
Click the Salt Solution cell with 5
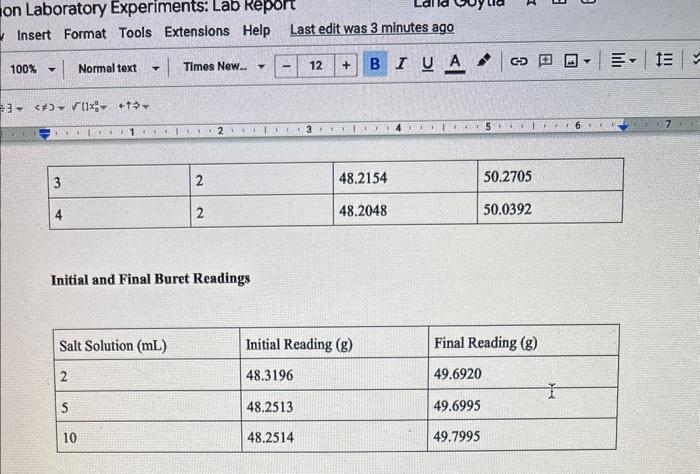tap(148, 407)
